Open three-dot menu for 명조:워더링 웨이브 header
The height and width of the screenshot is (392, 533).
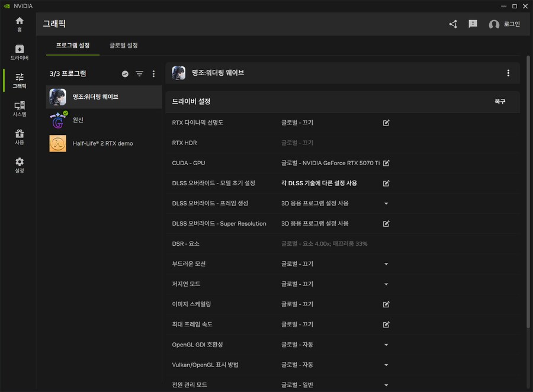coord(508,73)
